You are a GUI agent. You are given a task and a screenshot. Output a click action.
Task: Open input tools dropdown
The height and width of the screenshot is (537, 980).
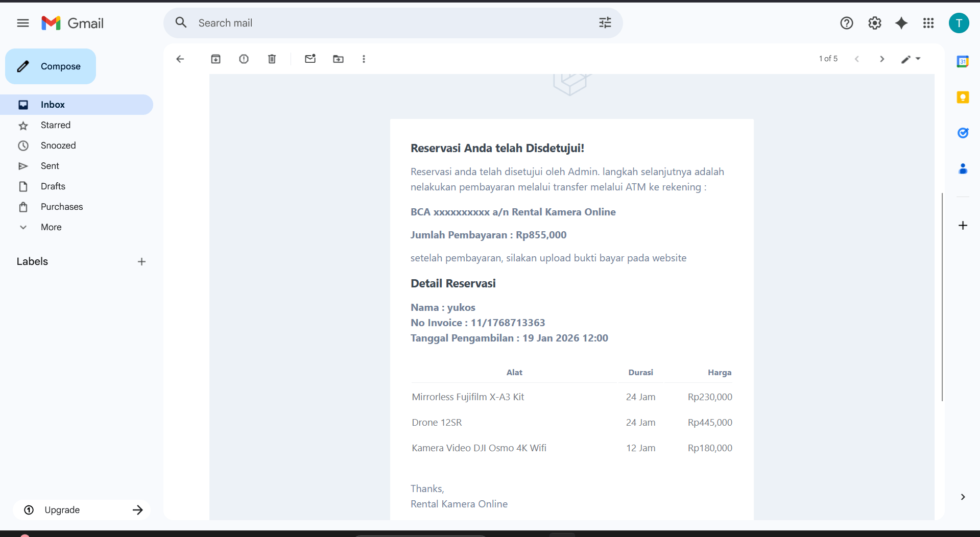pyautogui.click(x=911, y=59)
